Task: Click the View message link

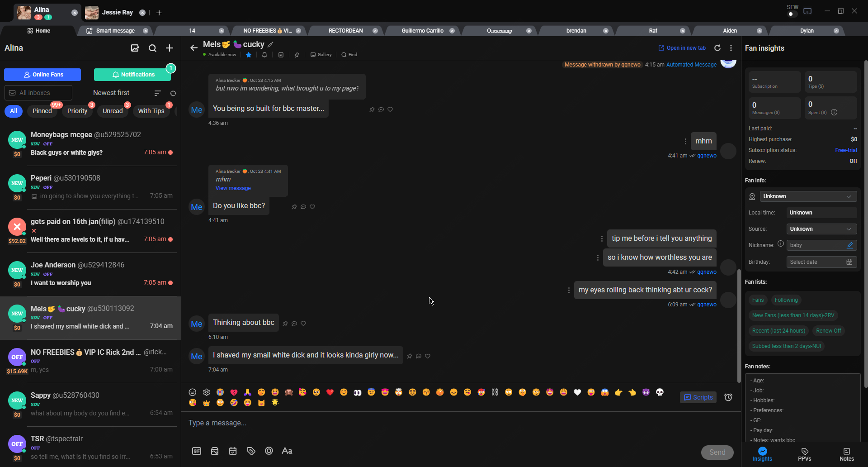Action: coord(233,188)
